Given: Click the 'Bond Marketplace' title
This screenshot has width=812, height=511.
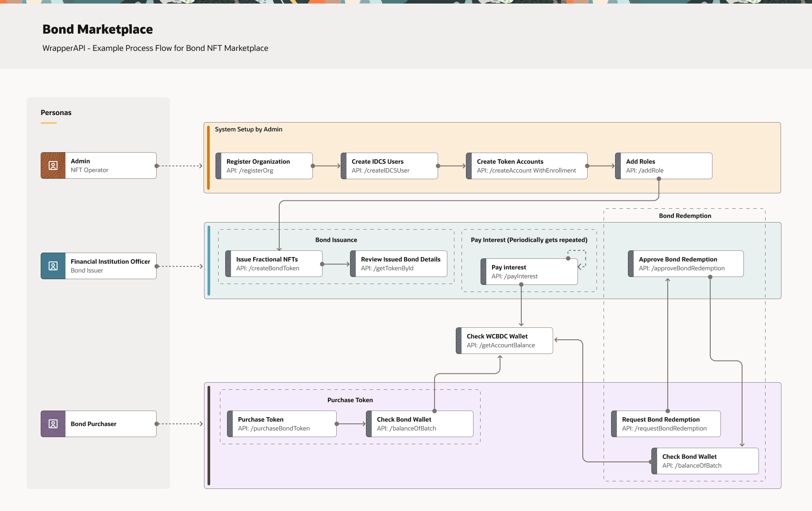Looking at the screenshot, I should click(x=98, y=29).
